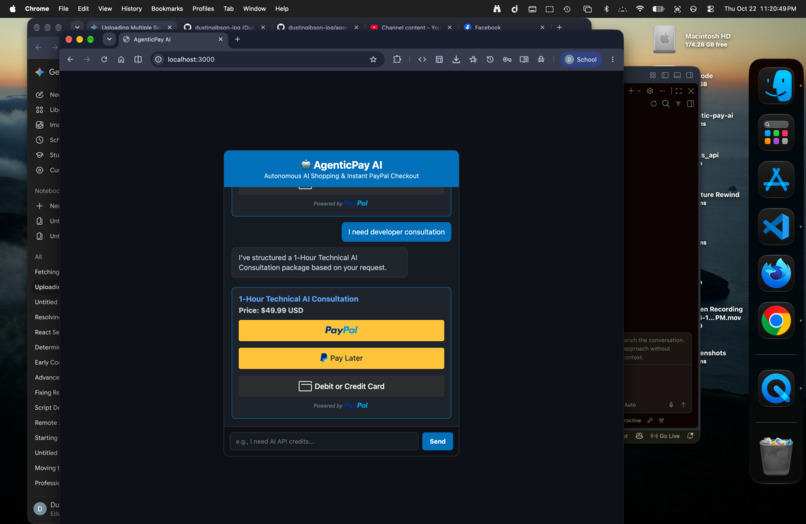
Task: Pay with the yellow PayPal button
Action: point(341,330)
